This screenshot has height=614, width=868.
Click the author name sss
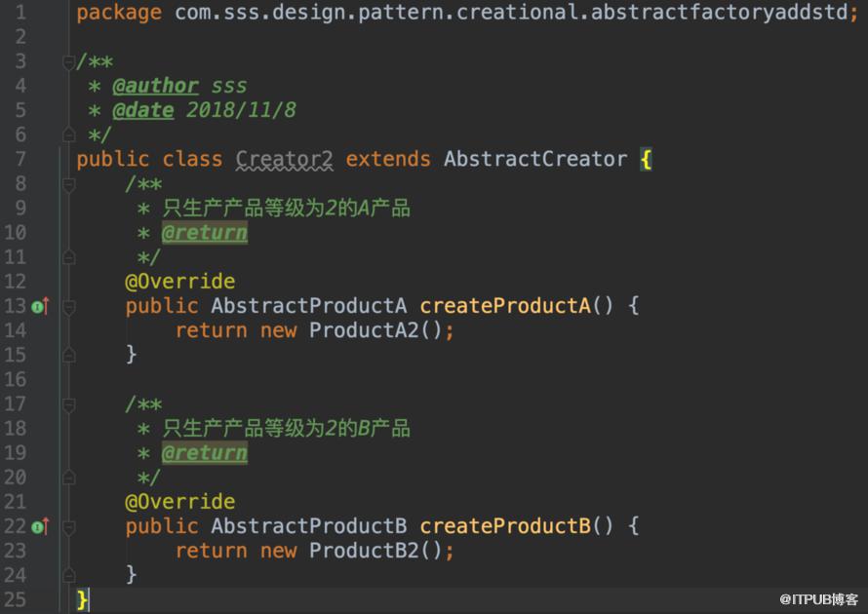pos(229,86)
